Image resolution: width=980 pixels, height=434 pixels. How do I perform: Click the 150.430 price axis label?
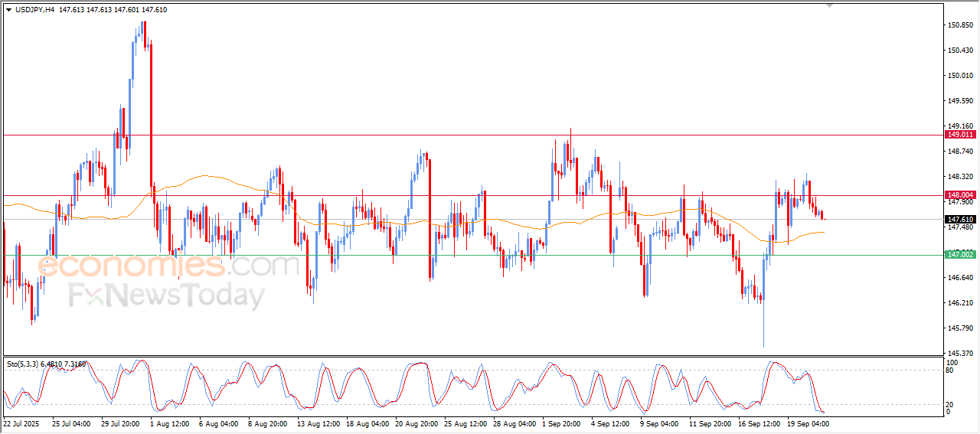coord(960,51)
